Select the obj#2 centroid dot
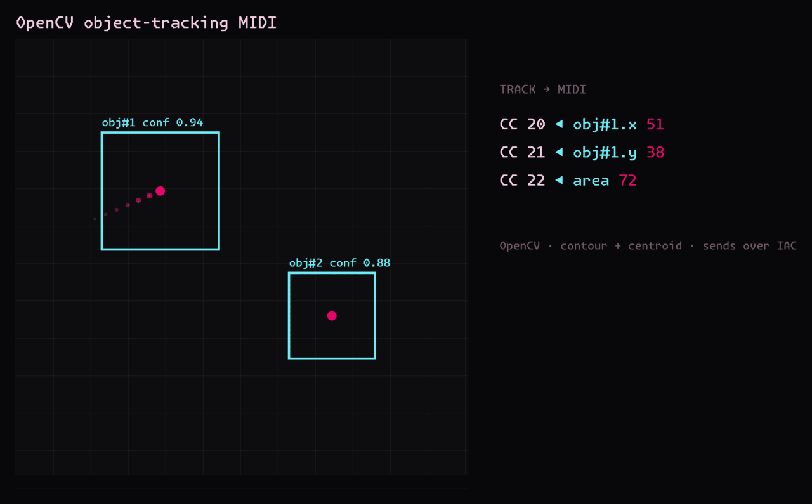 tap(332, 316)
